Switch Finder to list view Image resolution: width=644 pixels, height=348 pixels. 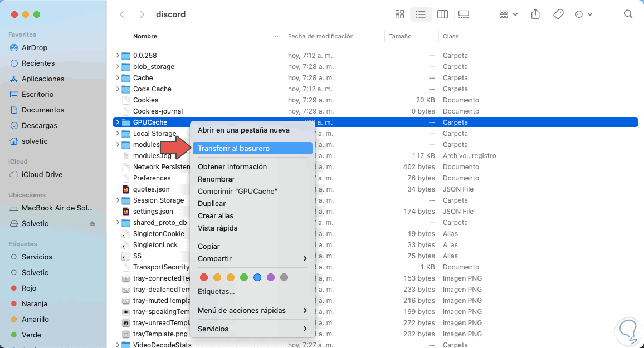[x=421, y=14]
